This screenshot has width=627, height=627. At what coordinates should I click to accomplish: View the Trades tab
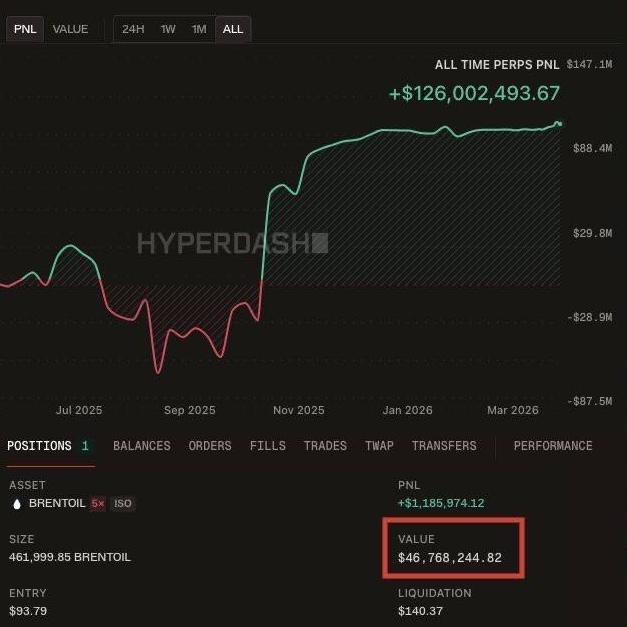(325, 446)
